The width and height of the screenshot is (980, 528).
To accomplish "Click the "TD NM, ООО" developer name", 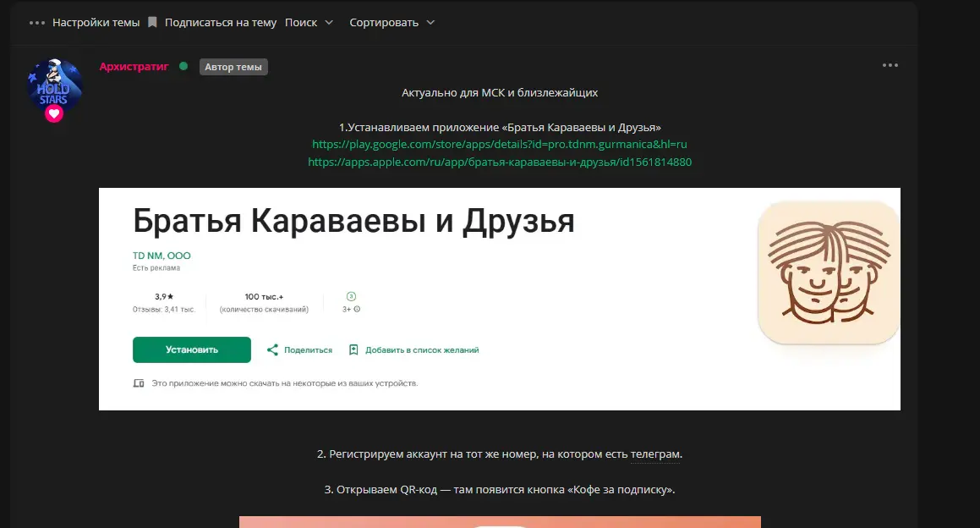I will click(162, 256).
